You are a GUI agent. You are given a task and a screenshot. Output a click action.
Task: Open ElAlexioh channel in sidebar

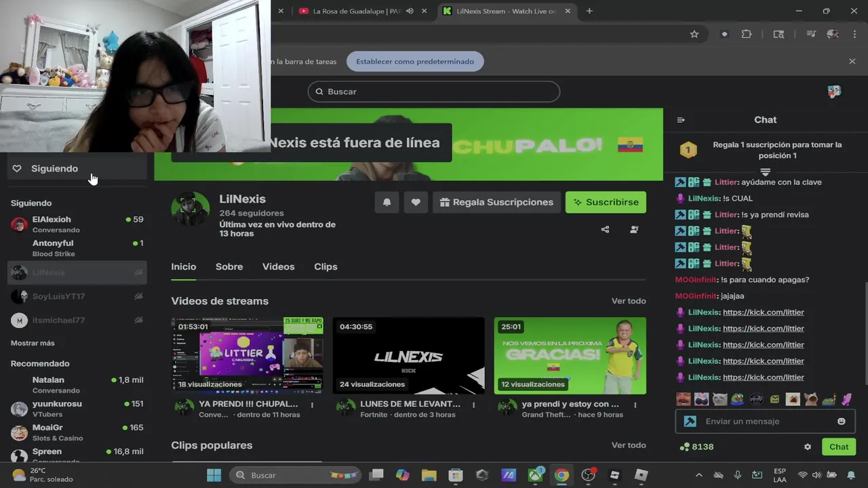tap(77, 224)
